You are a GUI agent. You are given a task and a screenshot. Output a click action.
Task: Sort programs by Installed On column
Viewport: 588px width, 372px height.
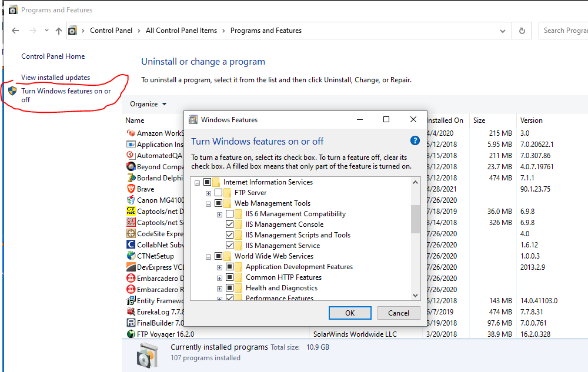445,120
